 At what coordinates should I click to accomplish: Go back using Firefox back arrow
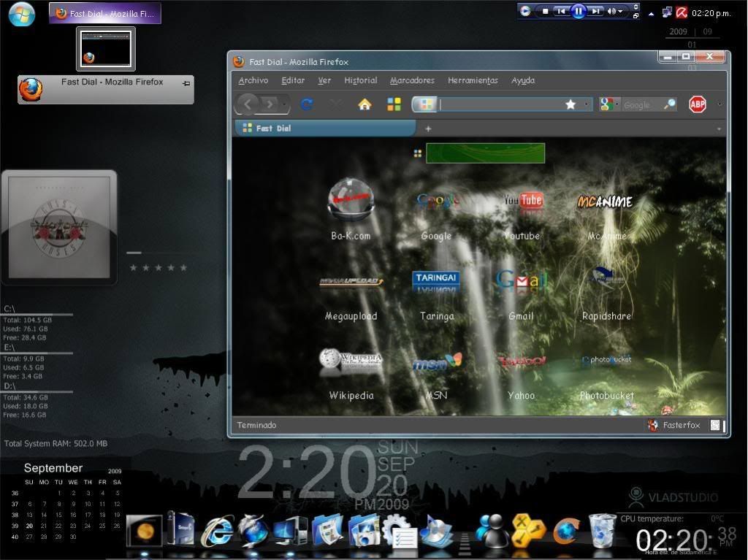pyautogui.click(x=248, y=104)
